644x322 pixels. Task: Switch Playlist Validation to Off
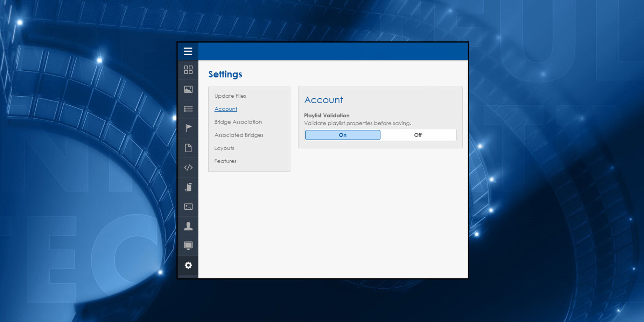pos(418,135)
